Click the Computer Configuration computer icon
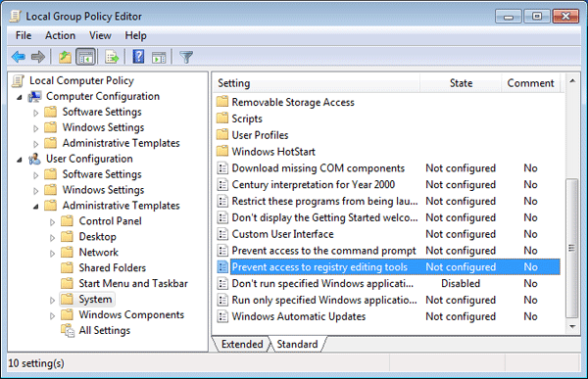 pos(35,97)
